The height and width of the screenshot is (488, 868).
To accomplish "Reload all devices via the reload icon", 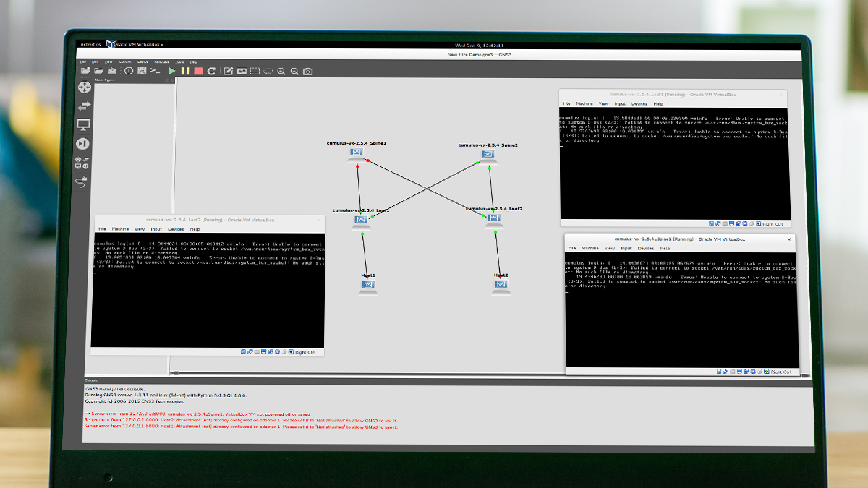I will pos(212,71).
